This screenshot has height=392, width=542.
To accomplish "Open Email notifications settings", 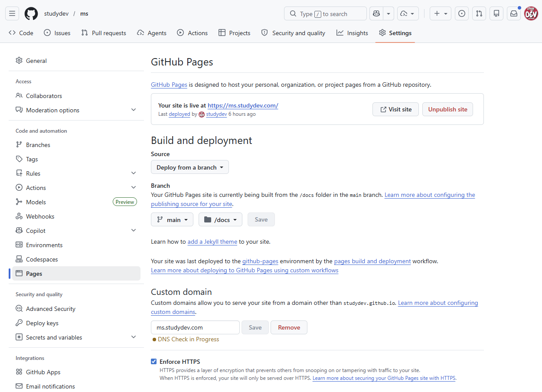I will click(76, 386).
